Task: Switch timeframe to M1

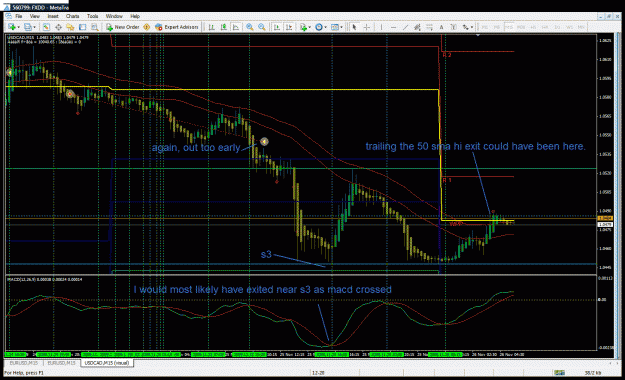Action: (485, 27)
